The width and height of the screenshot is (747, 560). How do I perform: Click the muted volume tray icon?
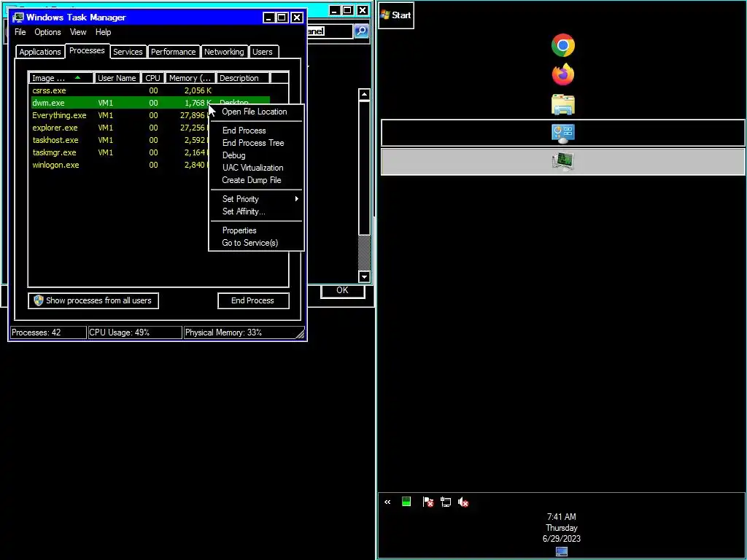(463, 502)
